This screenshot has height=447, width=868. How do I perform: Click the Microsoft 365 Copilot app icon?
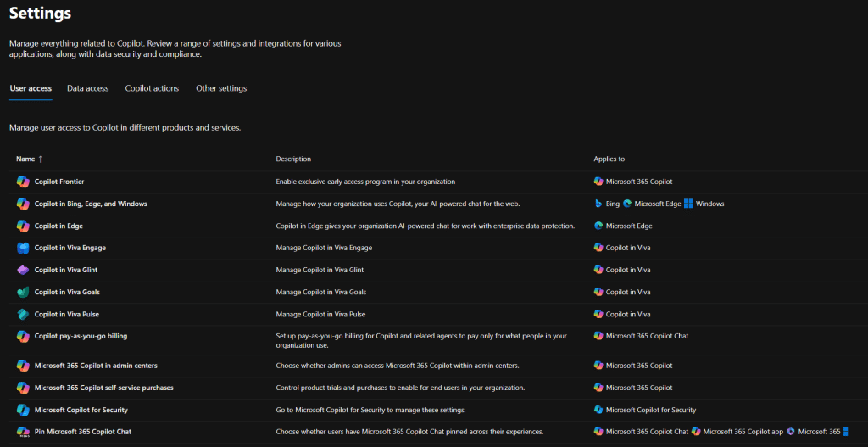pos(696,432)
